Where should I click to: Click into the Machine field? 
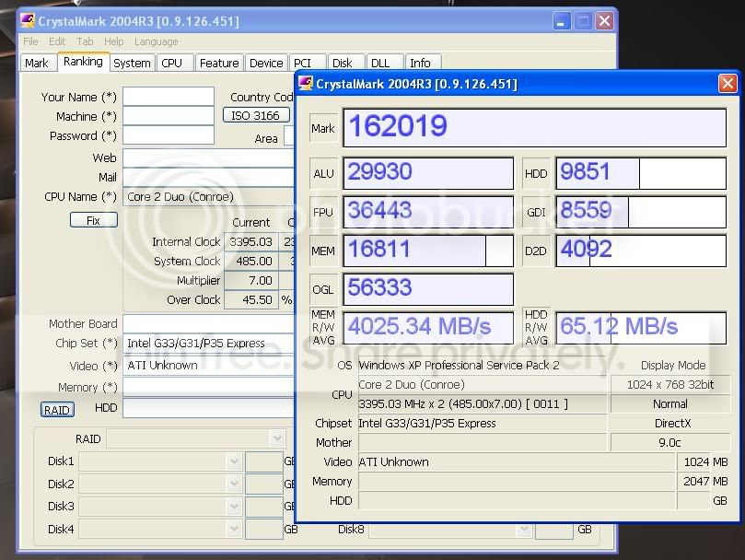click(169, 116)
